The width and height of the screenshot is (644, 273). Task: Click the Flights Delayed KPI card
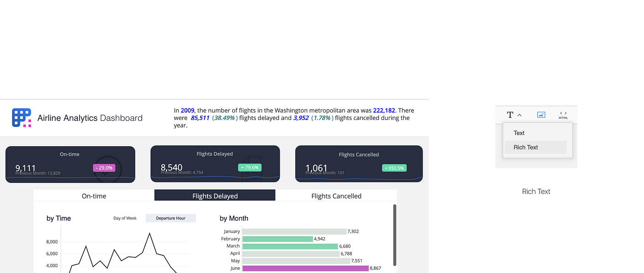point(215,164)
